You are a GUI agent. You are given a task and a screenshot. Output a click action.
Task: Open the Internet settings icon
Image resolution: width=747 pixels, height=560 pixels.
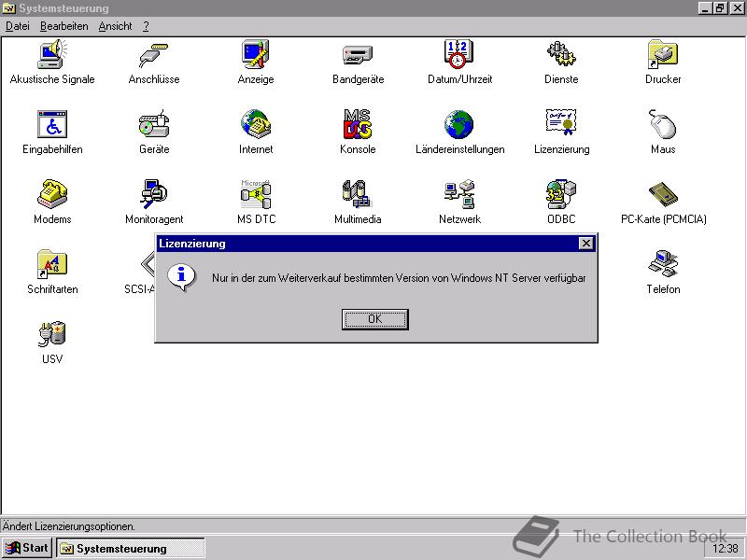(x=256, y=124)
